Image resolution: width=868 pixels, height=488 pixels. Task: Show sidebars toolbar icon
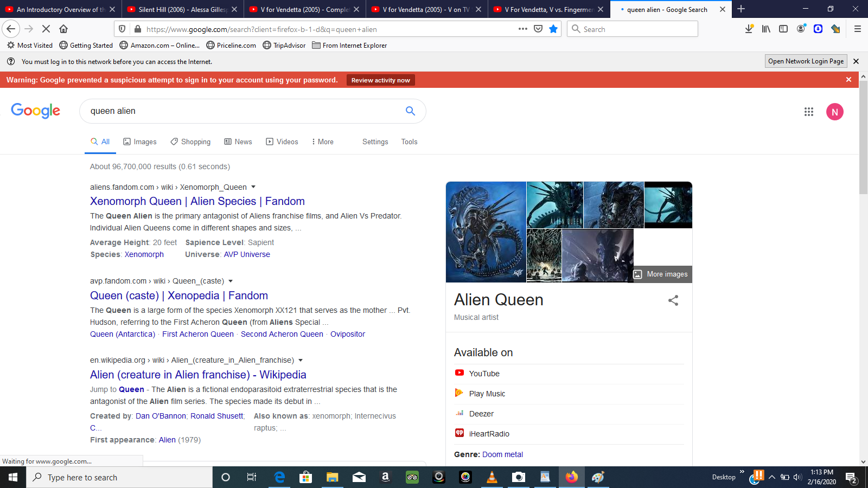pyautogui.click(x=783, y=29)
